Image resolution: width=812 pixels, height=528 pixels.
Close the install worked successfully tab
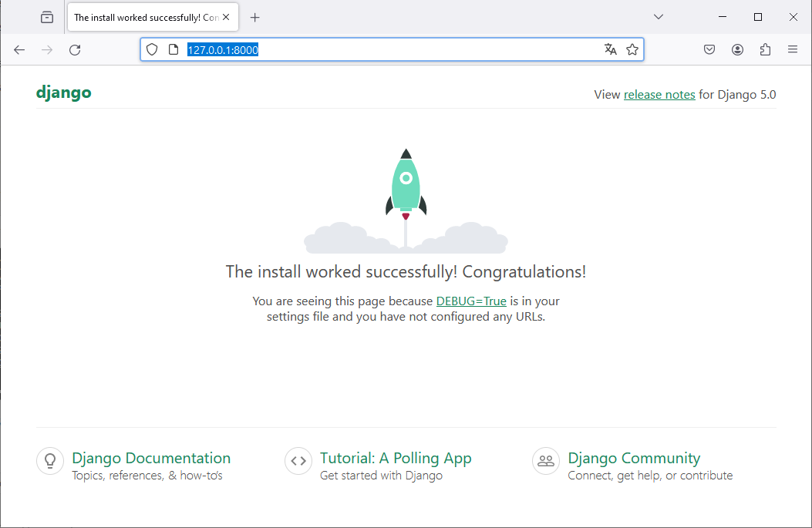(x=226, y=17)
